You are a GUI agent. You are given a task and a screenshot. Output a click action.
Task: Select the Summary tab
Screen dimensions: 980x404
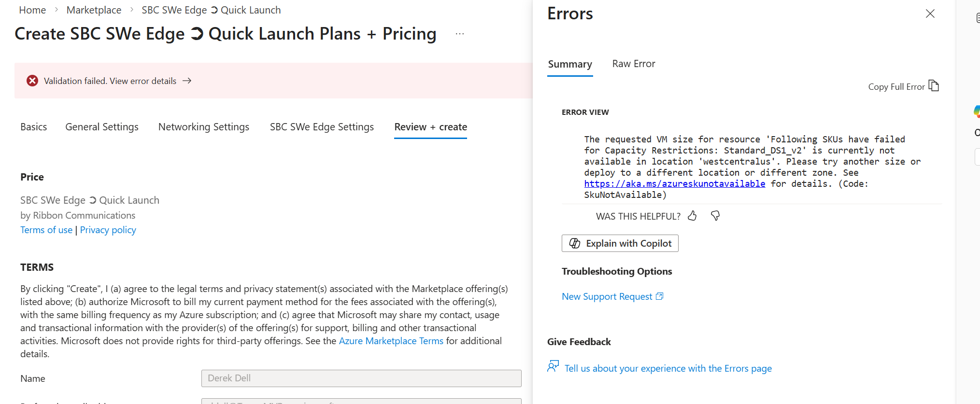(569, 64)
